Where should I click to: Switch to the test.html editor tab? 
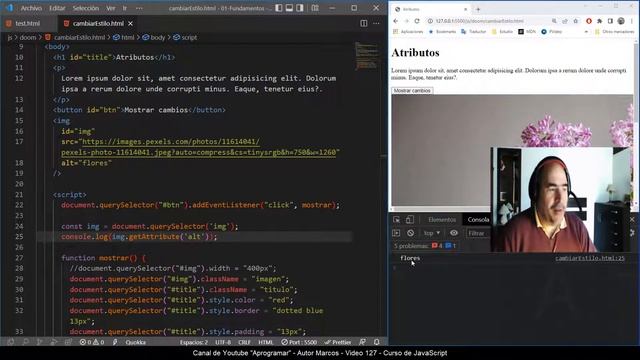tap(27, 24)
